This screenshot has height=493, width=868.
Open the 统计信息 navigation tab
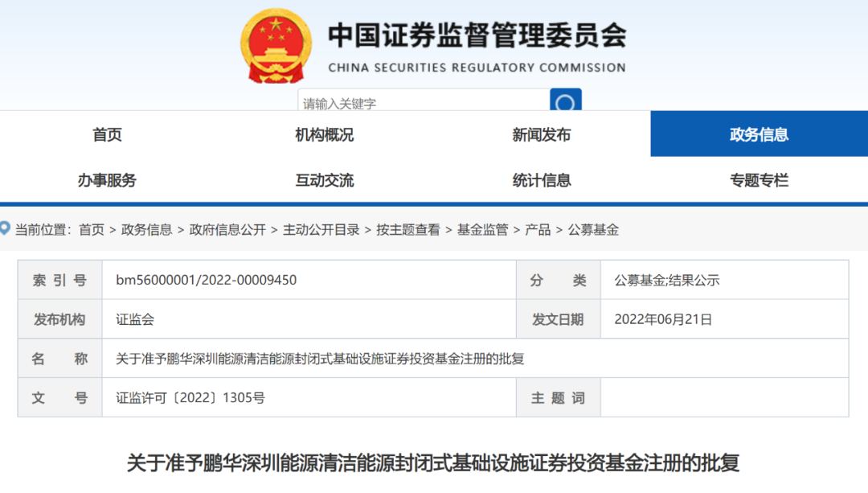coord(542,180)
